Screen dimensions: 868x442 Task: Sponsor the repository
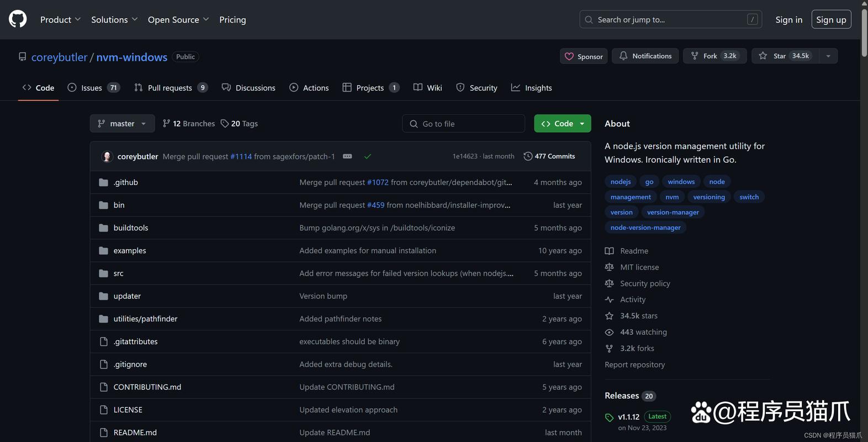point(584,56)
